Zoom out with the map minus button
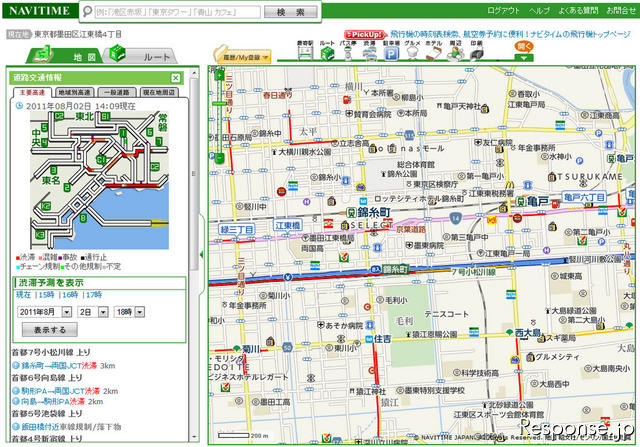 219,158
